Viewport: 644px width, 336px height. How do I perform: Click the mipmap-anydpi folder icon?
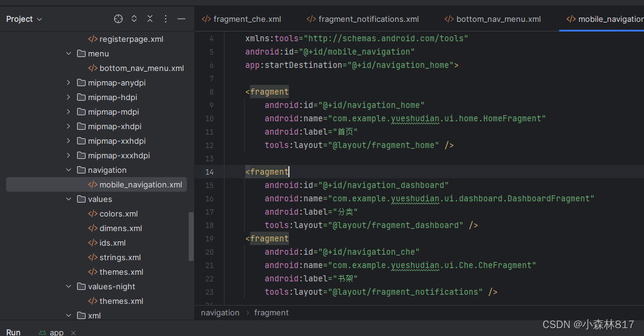[81, 82]
